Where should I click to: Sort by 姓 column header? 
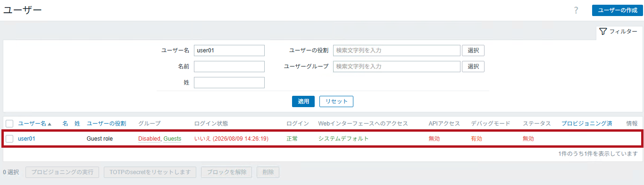pyautogui.click(x=77, y=124)
